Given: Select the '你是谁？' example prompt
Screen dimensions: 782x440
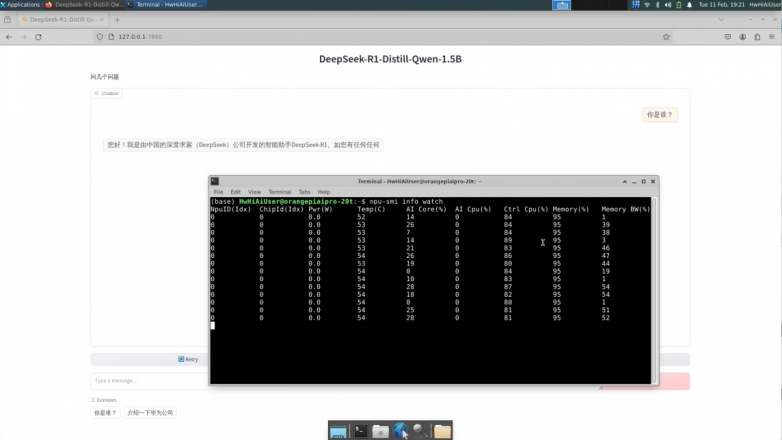Looking at the screenshot, I should point(104,412).
